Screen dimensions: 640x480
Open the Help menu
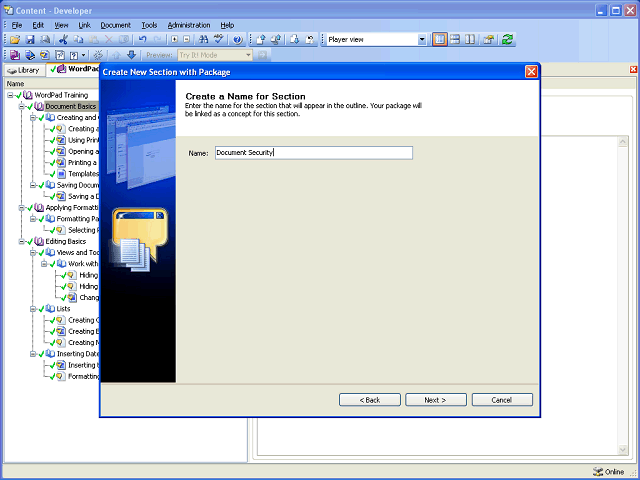(x=227, y=25)
